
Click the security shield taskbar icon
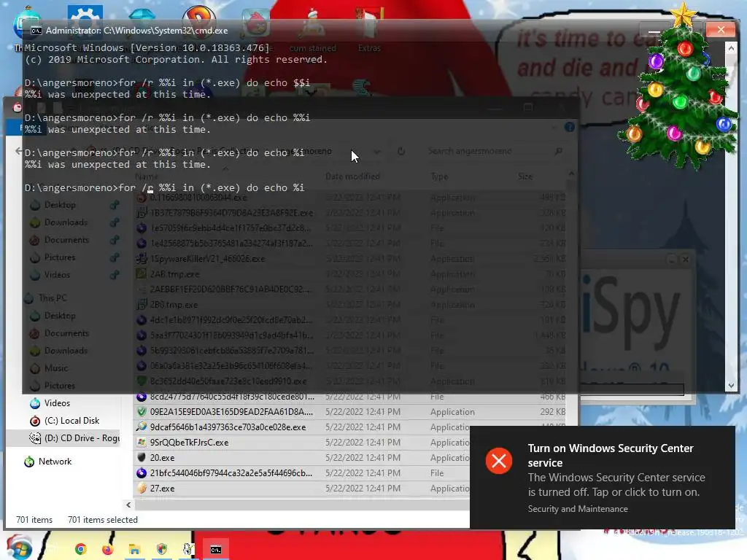tap(162, 550)
